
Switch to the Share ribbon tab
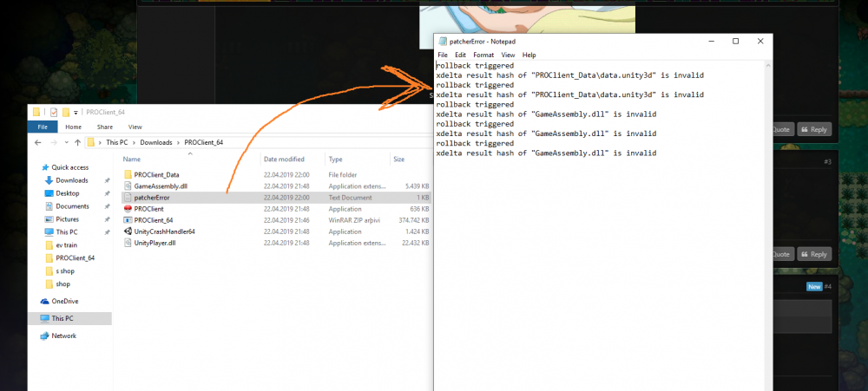[x=104, y=127]
